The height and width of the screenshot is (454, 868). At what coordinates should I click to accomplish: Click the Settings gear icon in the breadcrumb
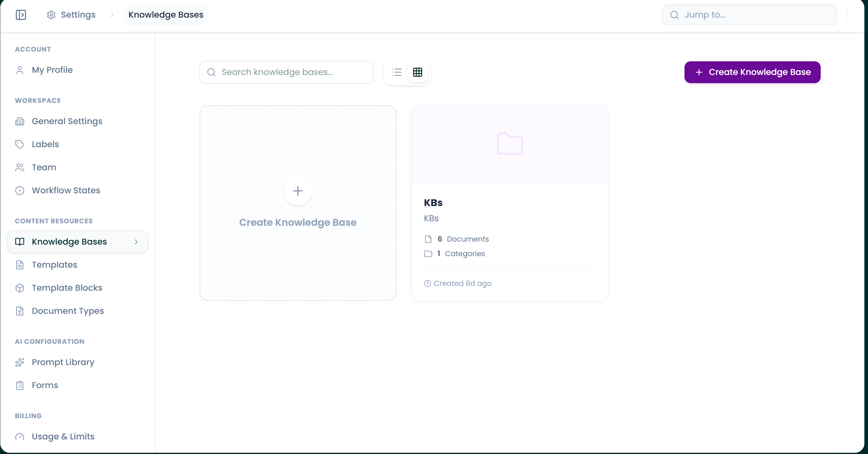51,15
